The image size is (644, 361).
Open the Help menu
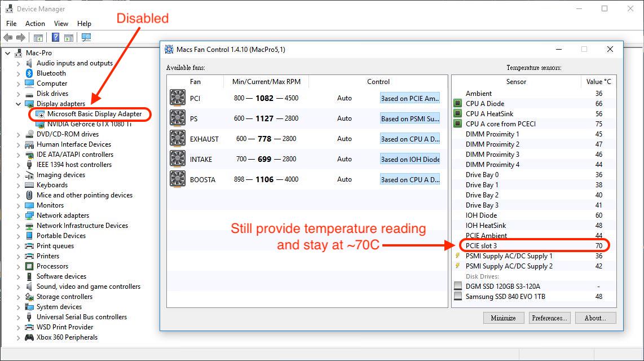point(84,24)
